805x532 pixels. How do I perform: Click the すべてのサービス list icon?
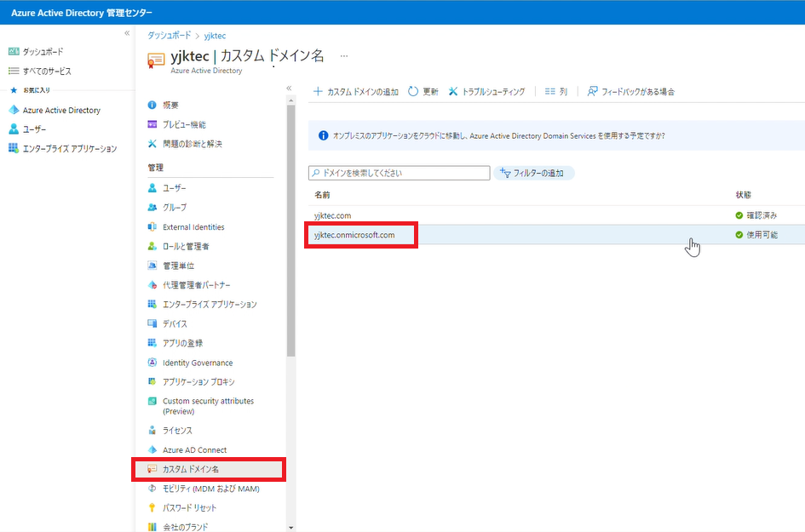click(14, 71)
